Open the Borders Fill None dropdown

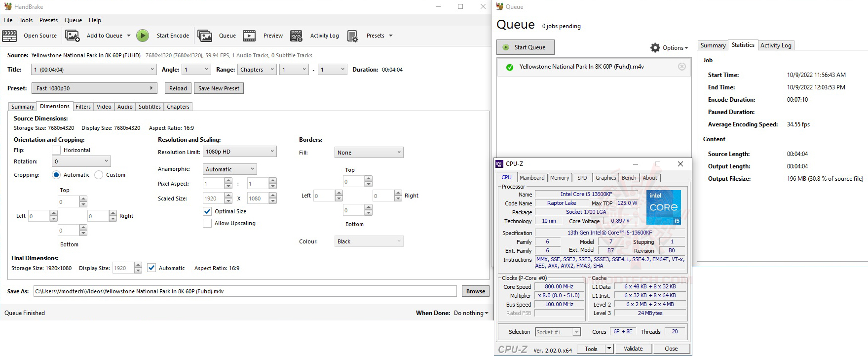[x=369, y=153]
